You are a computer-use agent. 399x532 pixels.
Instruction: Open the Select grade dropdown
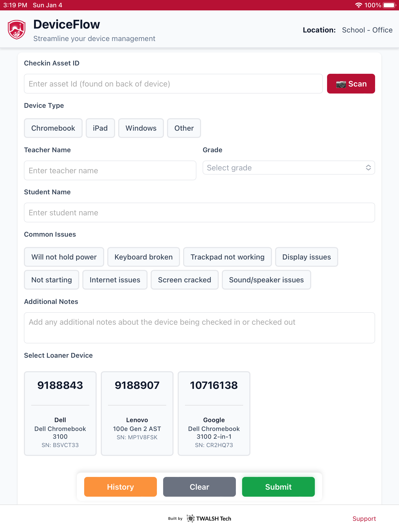pos(288,168)
